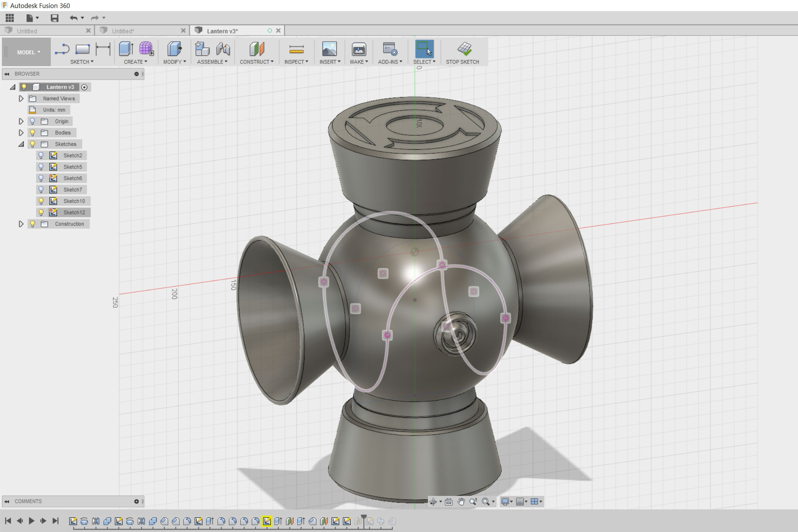Select the sketch Line tool icon
This screenshot has width=798, height=532.
tap(62, 49)
